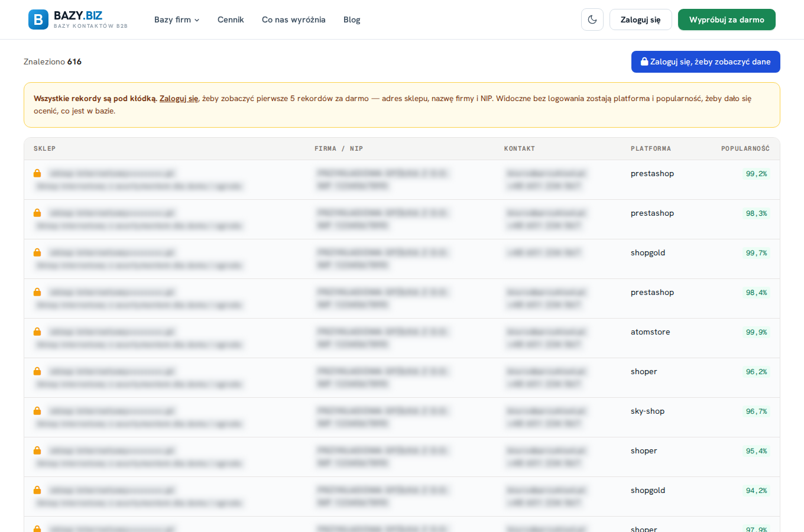
Task: Start the trial via Wypróbuj za darmo
Action: point(727,20)
